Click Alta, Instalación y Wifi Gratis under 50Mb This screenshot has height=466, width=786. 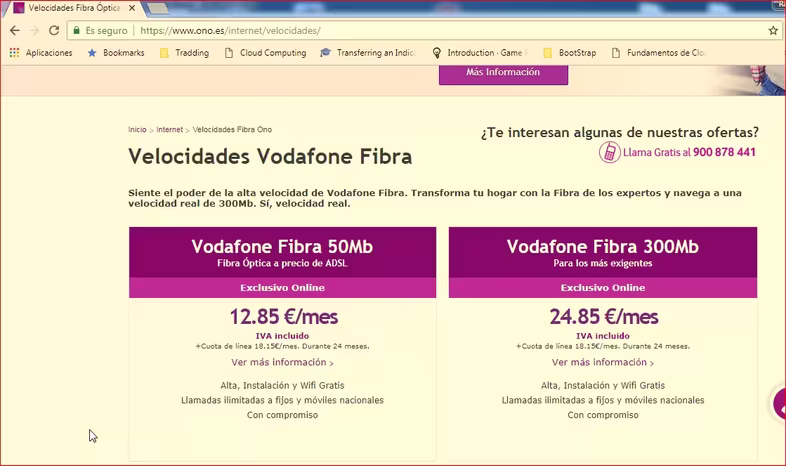point(282,385)
